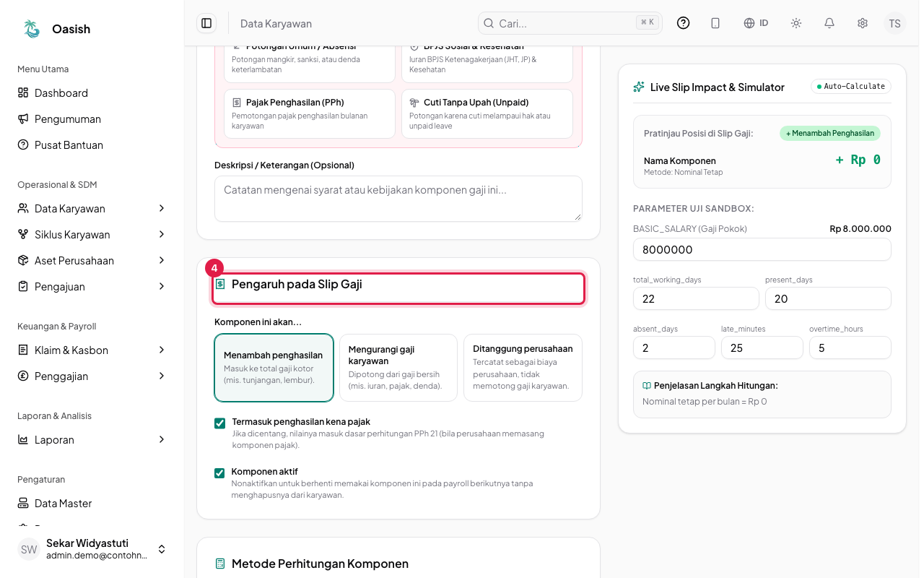Open notifications bell icon
Image resolution: width=924 pixels, height=578 pixels.
tap(829, 23)
